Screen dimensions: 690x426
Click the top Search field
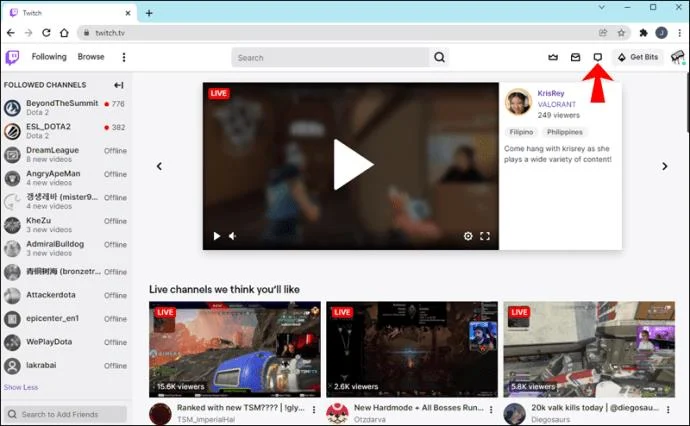coord(330,58)
